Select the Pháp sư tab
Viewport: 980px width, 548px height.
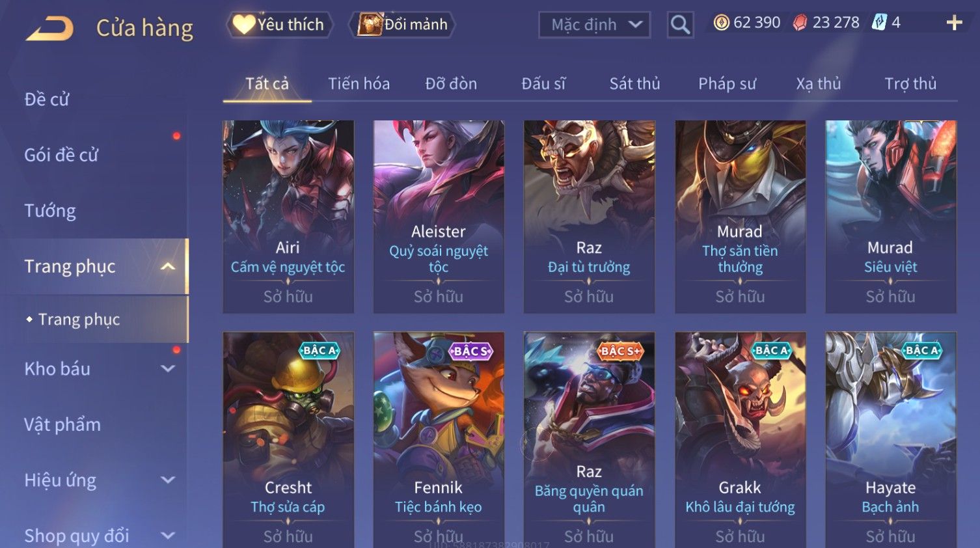pos(727,83)
